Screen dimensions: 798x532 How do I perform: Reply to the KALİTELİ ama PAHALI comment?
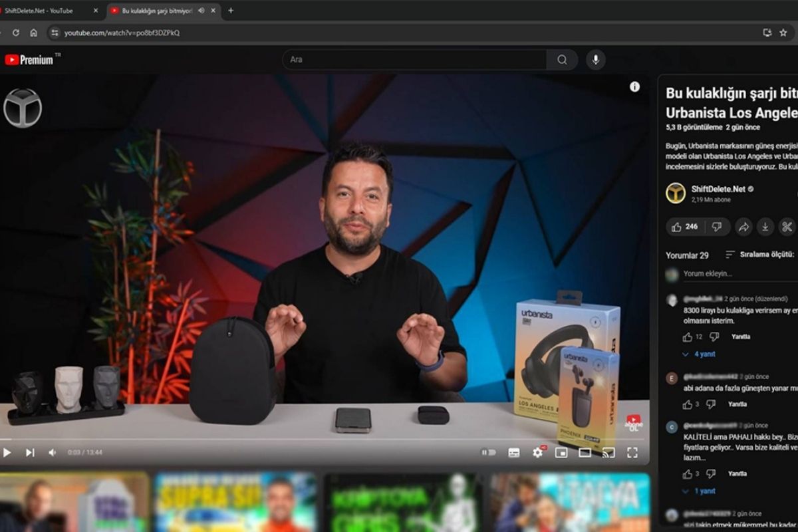click(x=737, y=474)
